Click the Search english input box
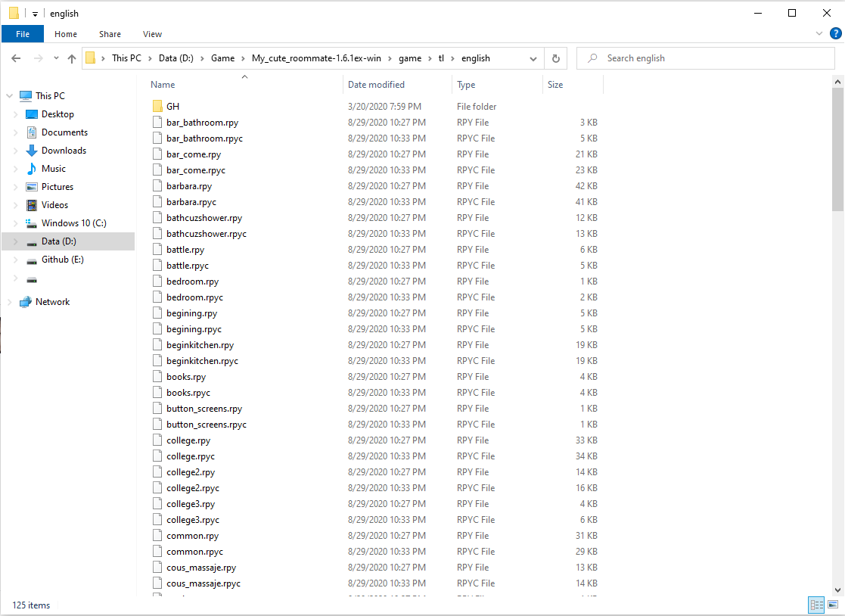 pyautogui.click(x=705, y=58)
